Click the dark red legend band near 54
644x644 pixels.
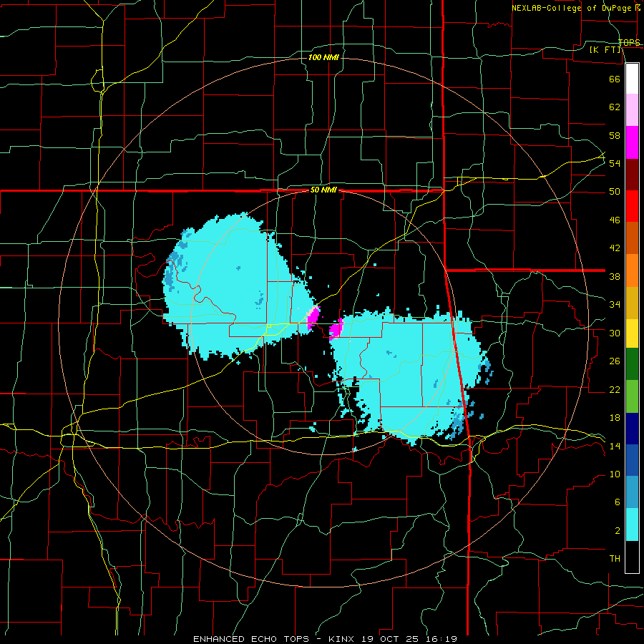632,175
